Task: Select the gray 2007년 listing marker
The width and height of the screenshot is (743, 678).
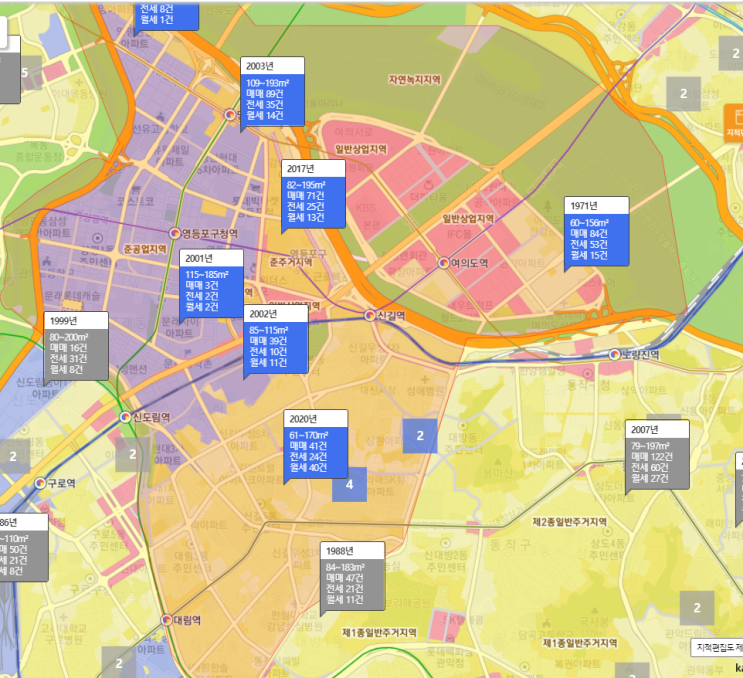Action: (657, 455)
